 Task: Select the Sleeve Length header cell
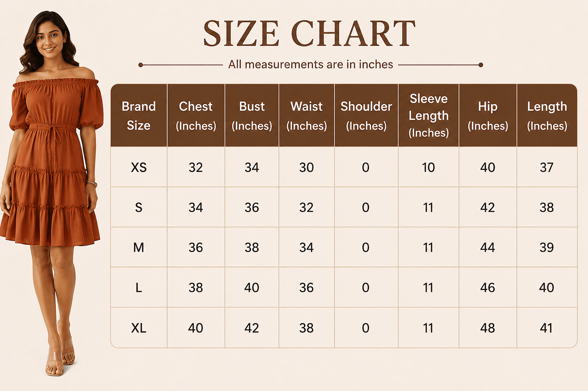point(428,115)
